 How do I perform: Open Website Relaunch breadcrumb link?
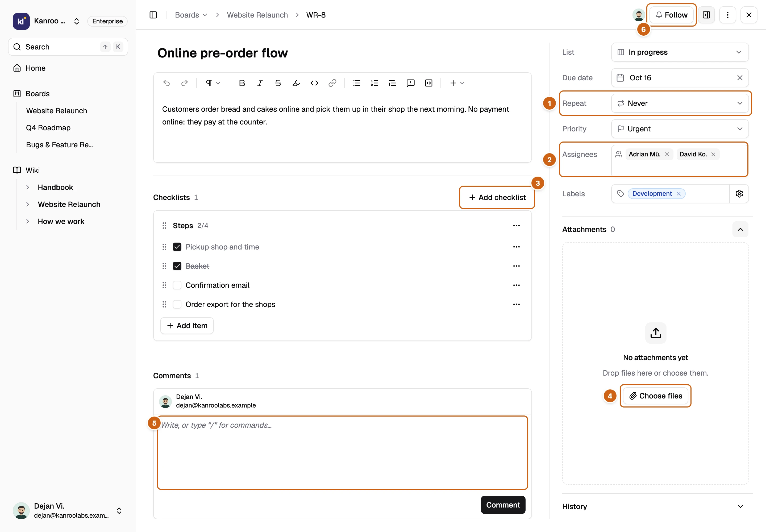click(x=257, y=15)
